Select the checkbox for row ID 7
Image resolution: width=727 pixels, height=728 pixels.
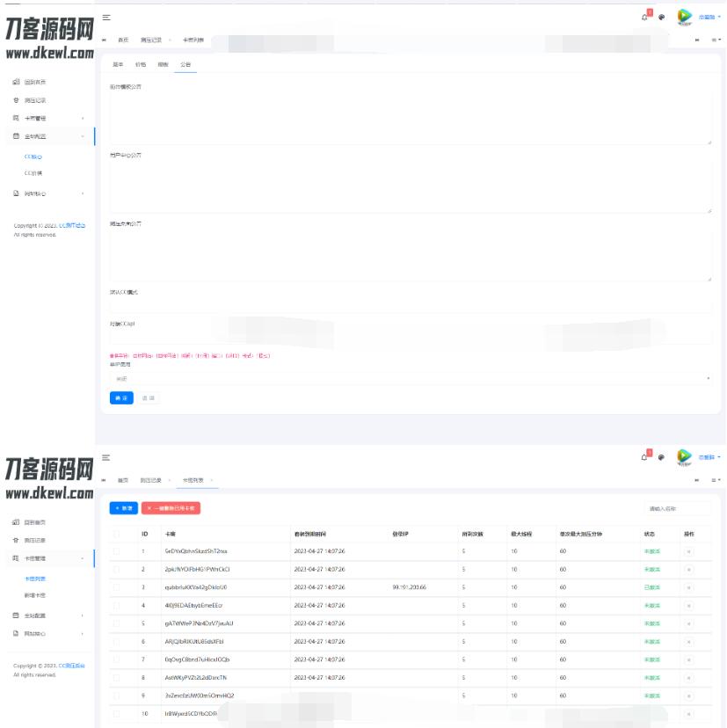point(117,659)
